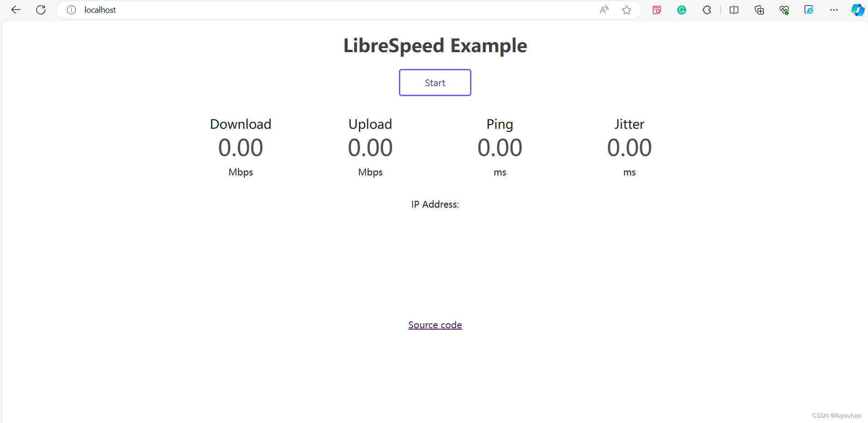Click Mbps unit under Download
868x423 pixels.
[241, 172]
